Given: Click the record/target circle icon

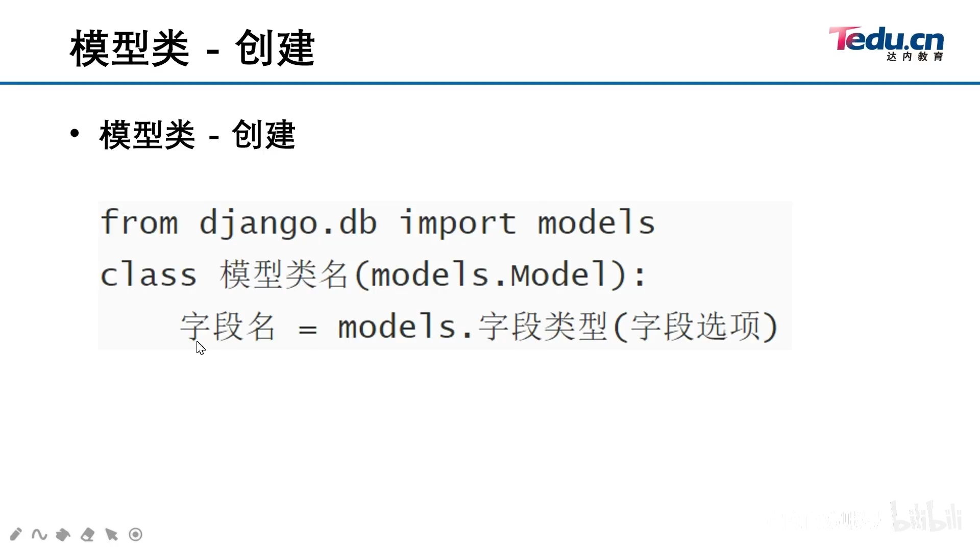Looking at the screenshot, I should pos(135,534).
